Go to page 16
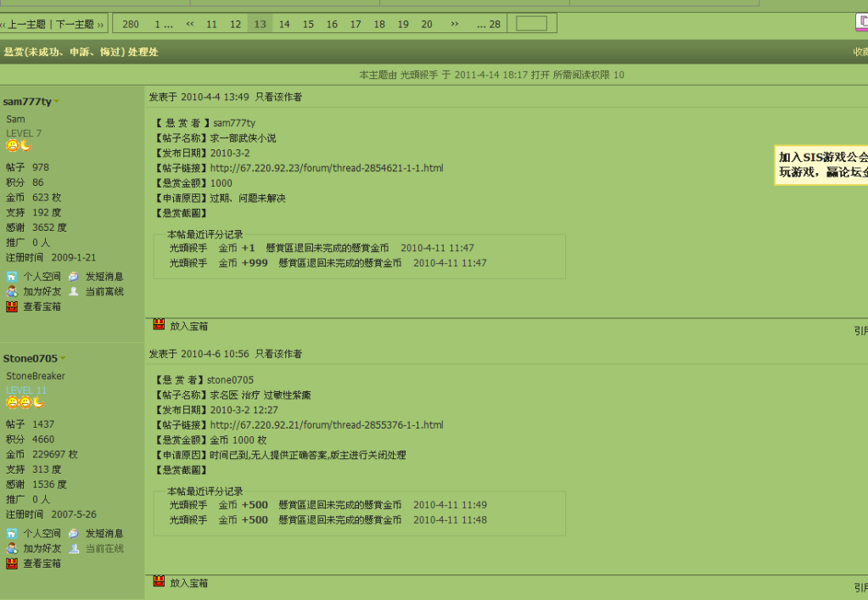 pos(332,24)
